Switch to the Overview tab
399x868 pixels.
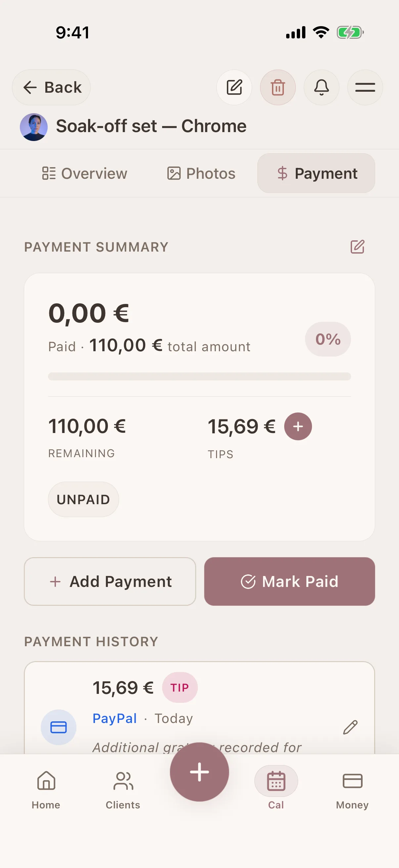click(x=84, y=173)
